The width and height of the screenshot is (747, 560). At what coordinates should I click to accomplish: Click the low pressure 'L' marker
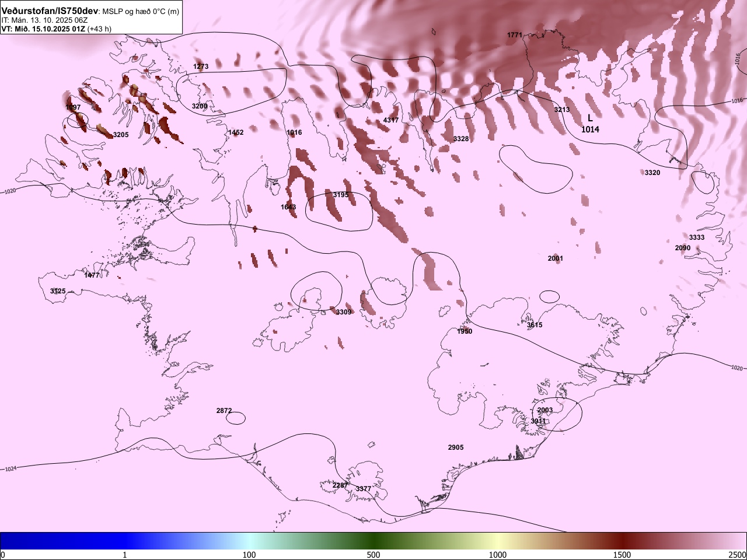pyautogui.click(x=590, y=118)
